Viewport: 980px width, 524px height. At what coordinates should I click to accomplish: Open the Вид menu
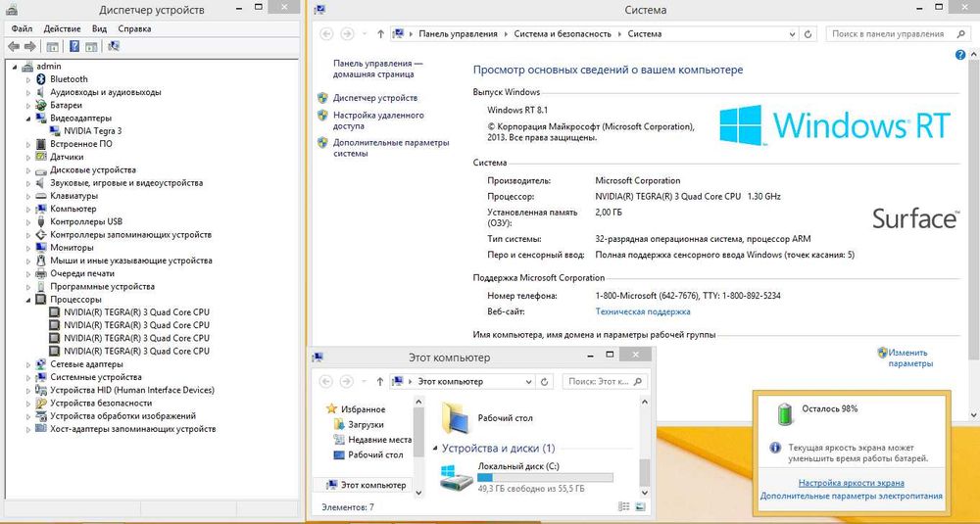pos(99,28)
